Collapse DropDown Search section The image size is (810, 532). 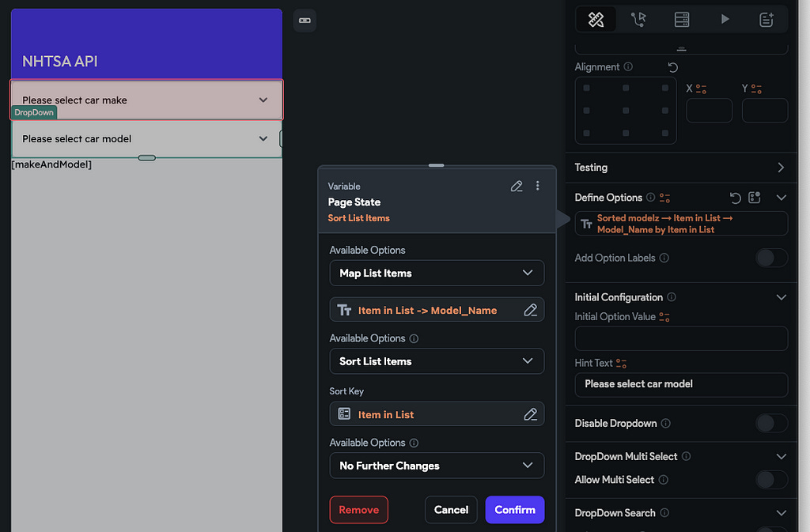pyautogui.click(x=781, y=513)
